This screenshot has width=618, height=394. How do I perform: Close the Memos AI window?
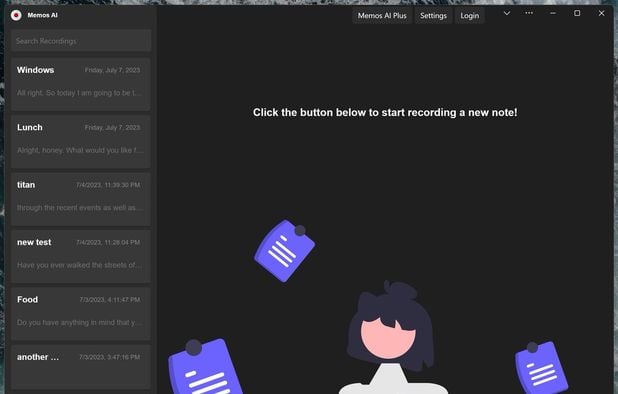click(x=601, y=13)
